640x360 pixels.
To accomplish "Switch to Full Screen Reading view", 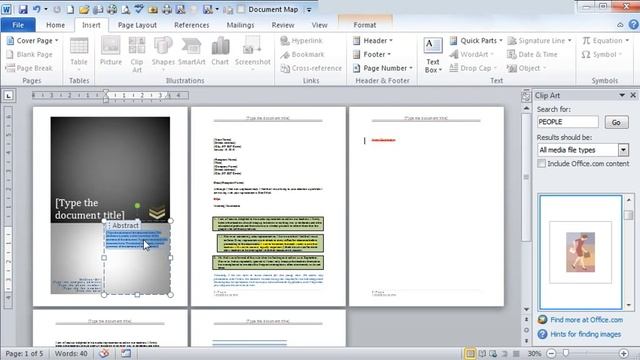I will coord(482,353).
